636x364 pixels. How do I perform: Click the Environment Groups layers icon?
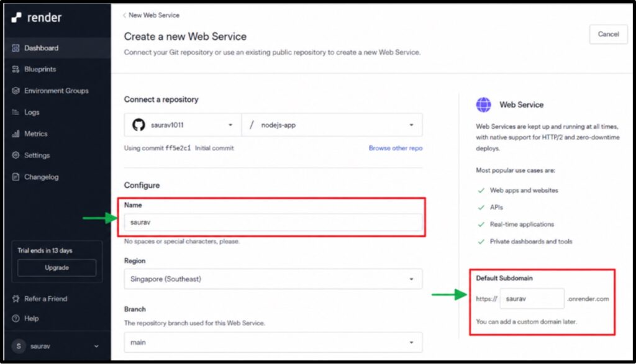tap(16, 91)
